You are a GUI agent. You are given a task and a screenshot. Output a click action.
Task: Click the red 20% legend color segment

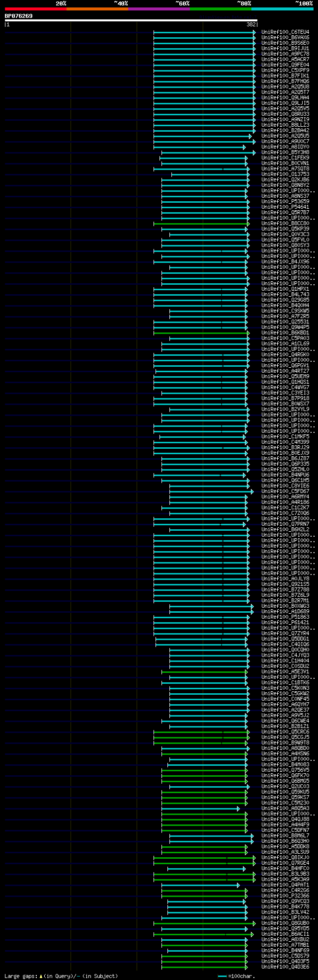[36, 9]
